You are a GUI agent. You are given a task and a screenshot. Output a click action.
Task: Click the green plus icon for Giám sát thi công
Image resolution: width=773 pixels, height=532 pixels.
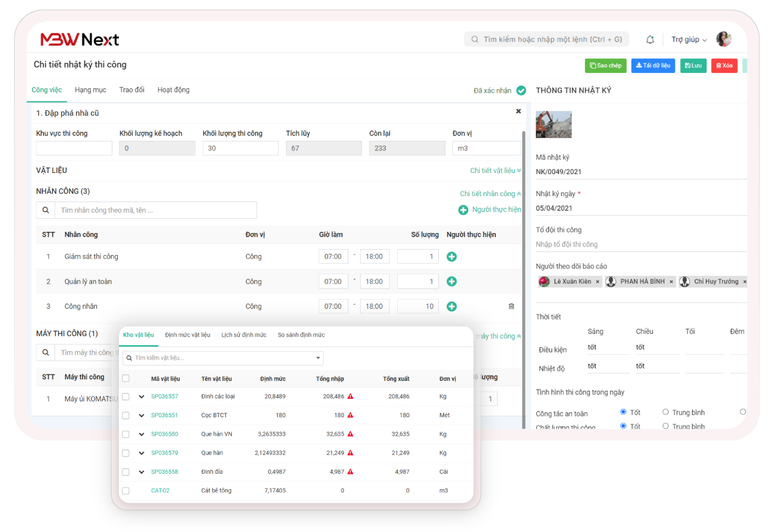click(x=451, y=257)
